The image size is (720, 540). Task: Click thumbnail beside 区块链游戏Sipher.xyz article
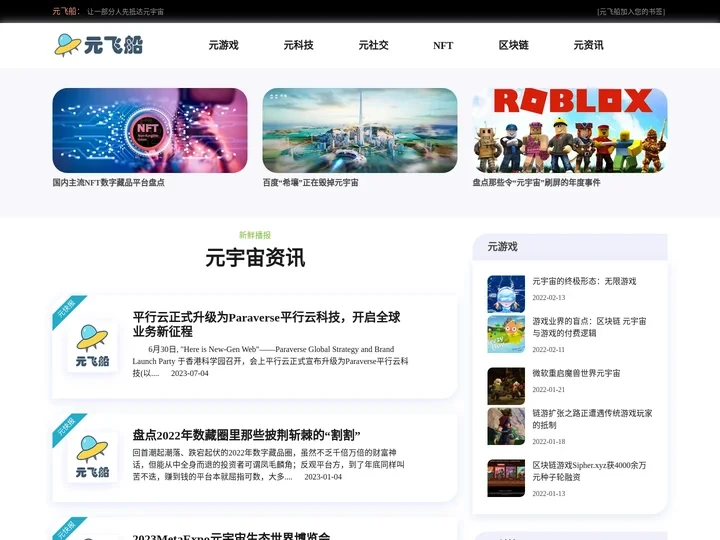click(506, 478)
